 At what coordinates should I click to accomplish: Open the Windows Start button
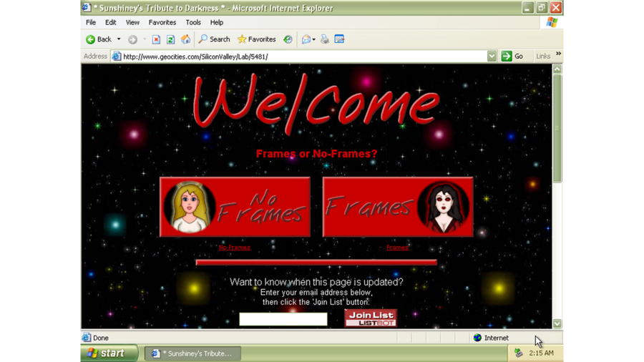[109, 353]
